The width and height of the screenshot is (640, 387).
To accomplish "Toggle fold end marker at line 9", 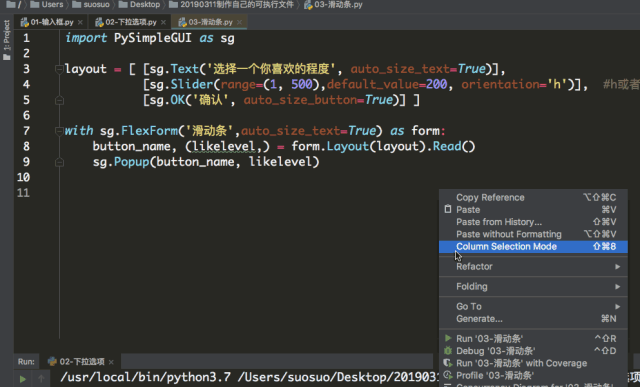I will [59, 162].
